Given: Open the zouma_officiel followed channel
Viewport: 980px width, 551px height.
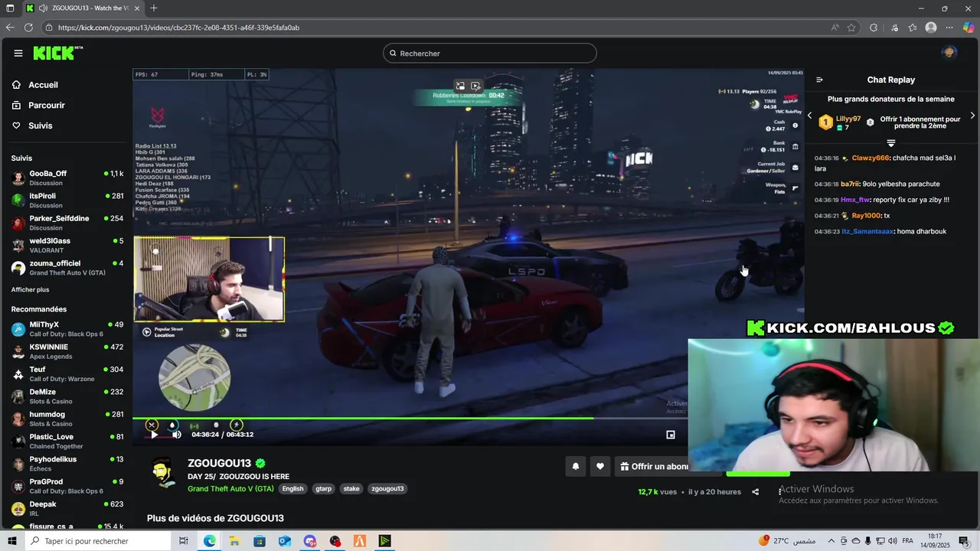Looking at the screenshot, I should [x=67, y=268].
